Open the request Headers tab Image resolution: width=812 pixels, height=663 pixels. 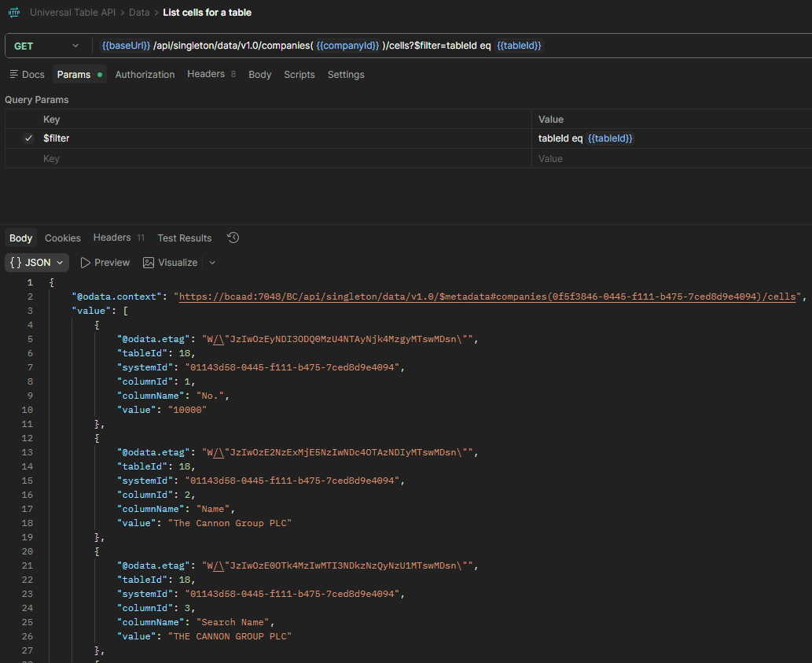point(211,74)
